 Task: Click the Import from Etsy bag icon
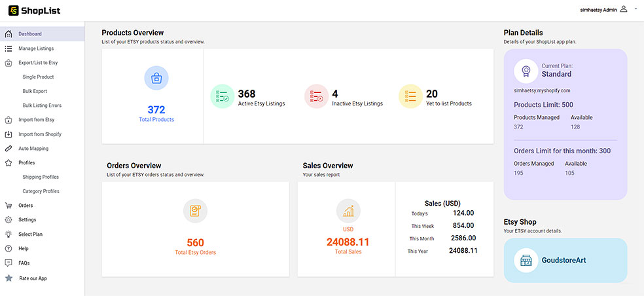coord(9,120)
